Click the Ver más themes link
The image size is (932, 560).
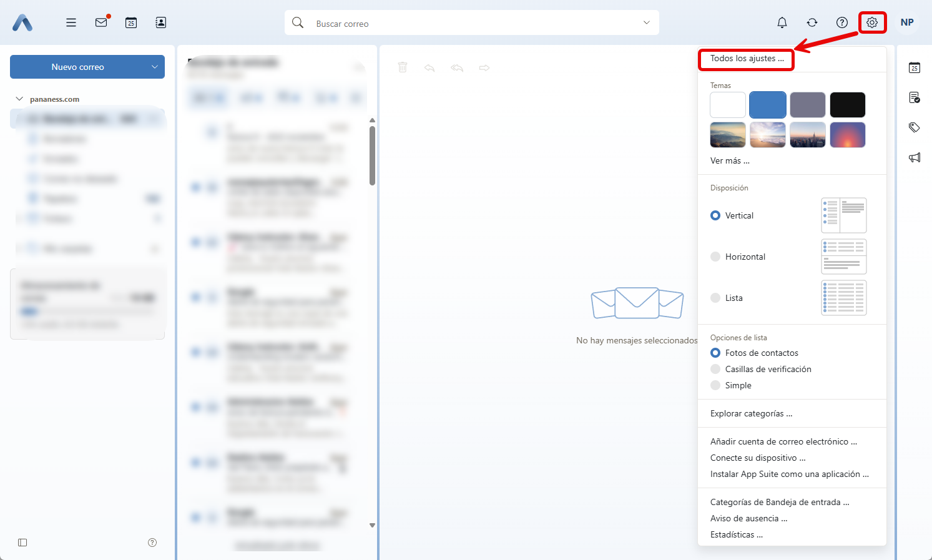click(730, 160)
